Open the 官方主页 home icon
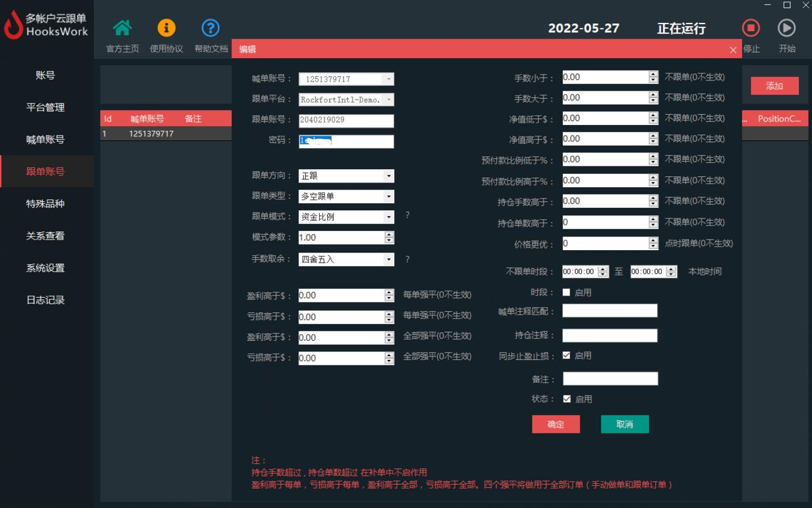 point(122,28)
